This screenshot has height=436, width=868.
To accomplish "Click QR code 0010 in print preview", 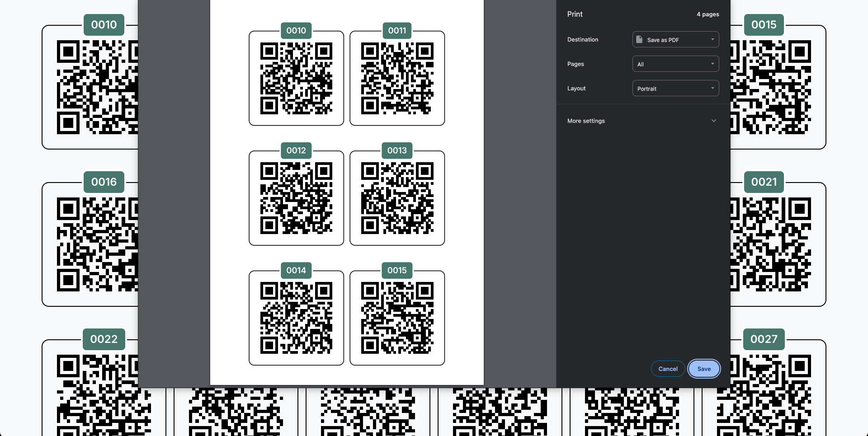I will (296, 79).
